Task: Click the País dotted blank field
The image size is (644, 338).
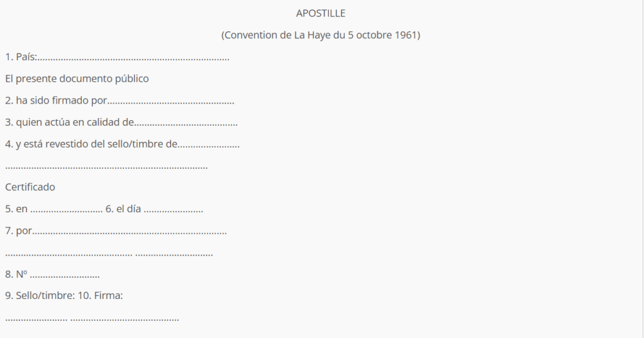Action: click(133, 58)
